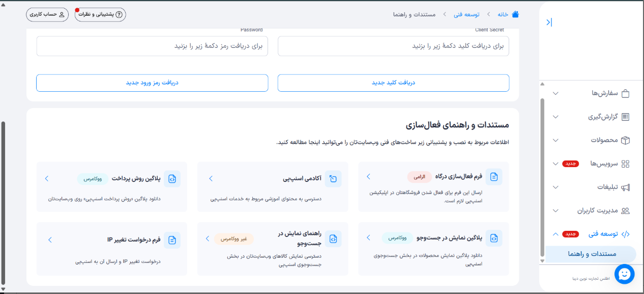The height and width of the screenshot is (294, 644).
Task: Click the IP change request form icon
Action: point(172,240)
